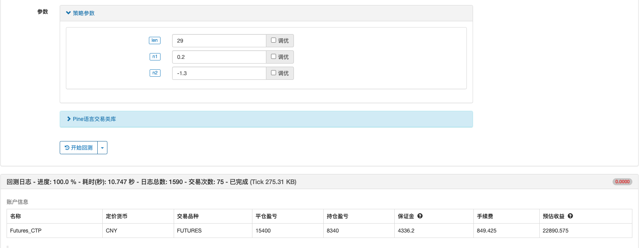Click the 手续费 column header

point(485,216)
